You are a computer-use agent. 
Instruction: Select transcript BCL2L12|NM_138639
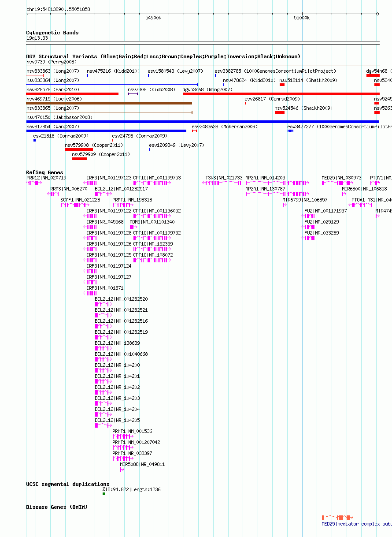coord(117,343)
